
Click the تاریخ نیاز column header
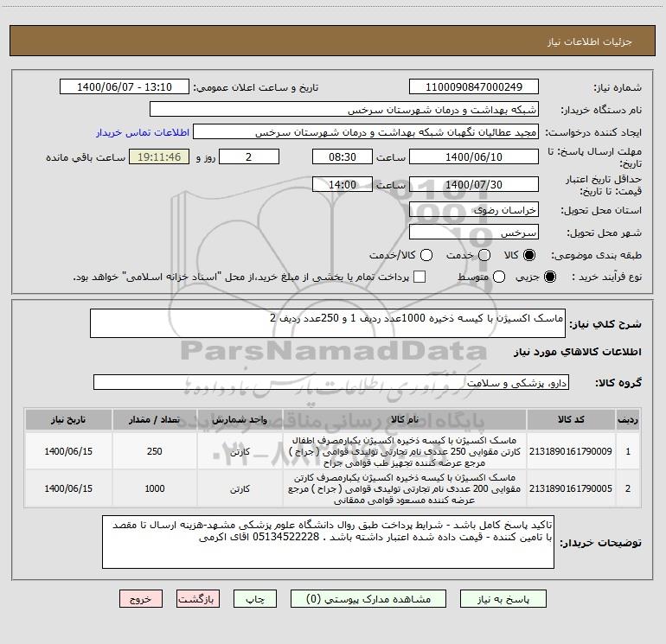[68, 419]
